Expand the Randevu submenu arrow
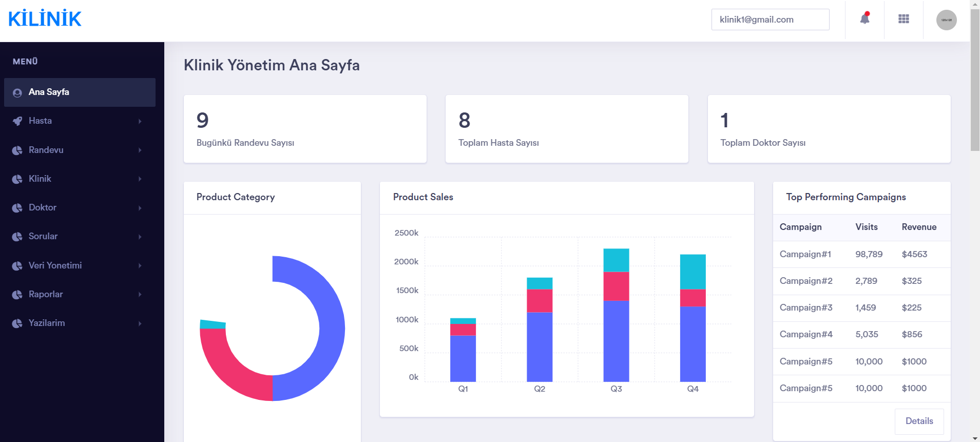Screen dimensions: 980x442 click(x=140, y=150)
